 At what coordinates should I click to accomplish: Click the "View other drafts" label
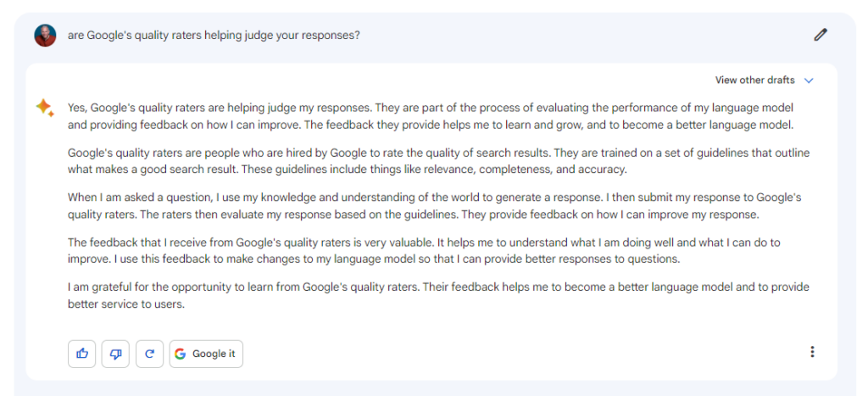click(754, 81)
